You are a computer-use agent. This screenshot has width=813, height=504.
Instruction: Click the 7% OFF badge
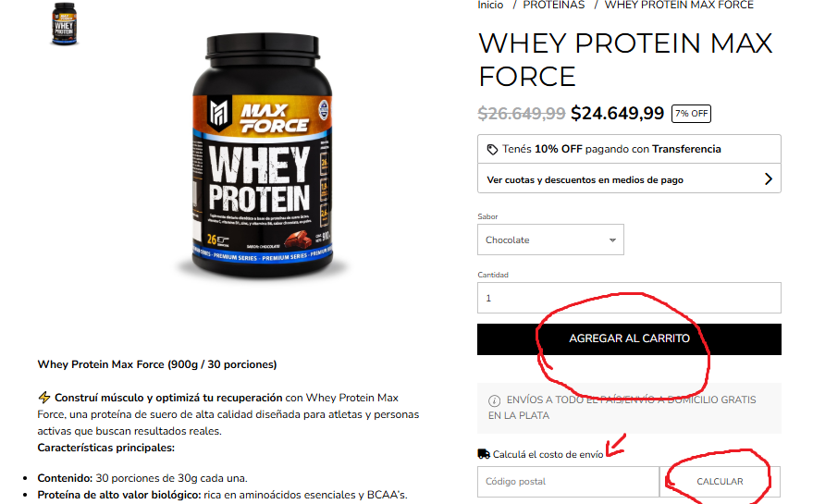pyautogui.click(x=691, y=114)
